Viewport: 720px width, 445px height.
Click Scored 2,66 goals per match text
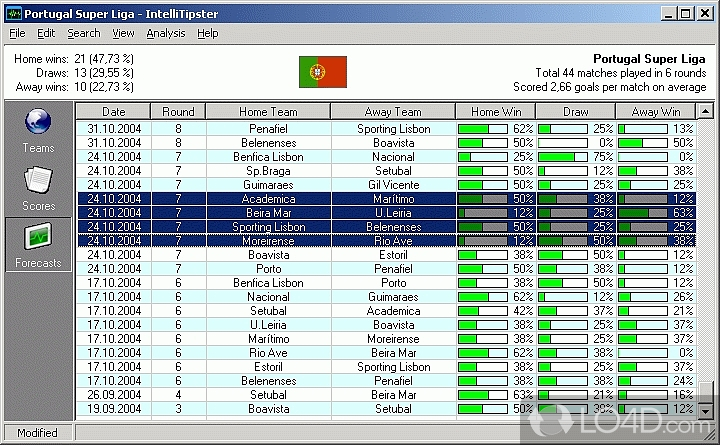tap(609, 87)
